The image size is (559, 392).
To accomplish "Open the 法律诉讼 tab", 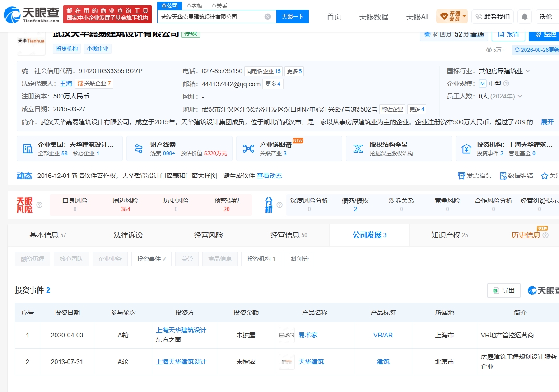I will tap(128, 235).
